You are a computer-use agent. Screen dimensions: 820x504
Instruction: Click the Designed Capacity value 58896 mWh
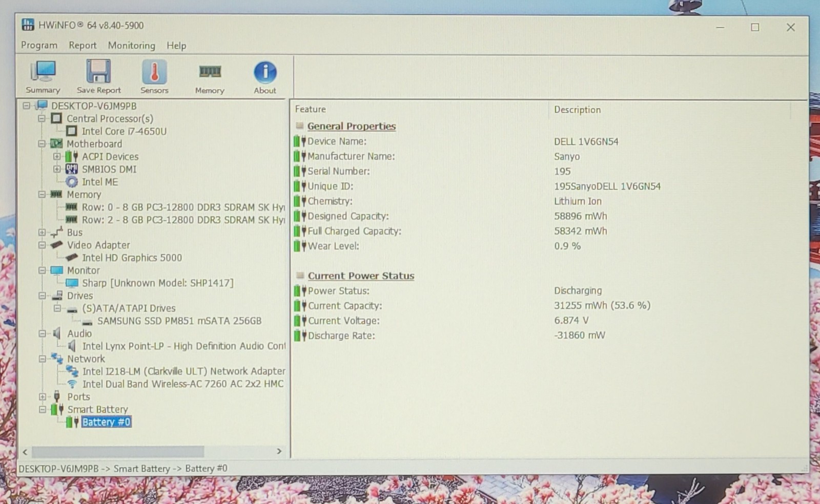coord(580,216)
